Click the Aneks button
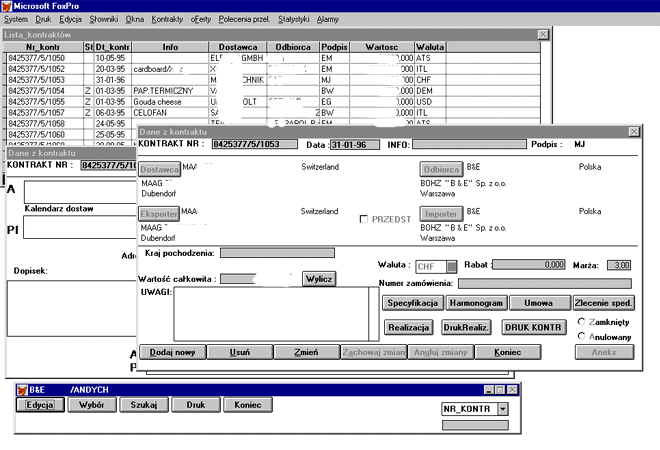 click(x=604, y=352)
